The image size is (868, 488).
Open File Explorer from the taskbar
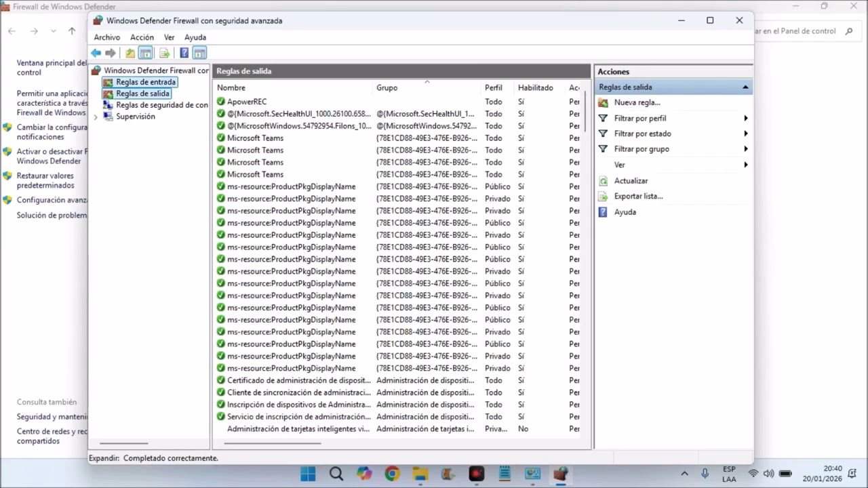tap(420, 474)
